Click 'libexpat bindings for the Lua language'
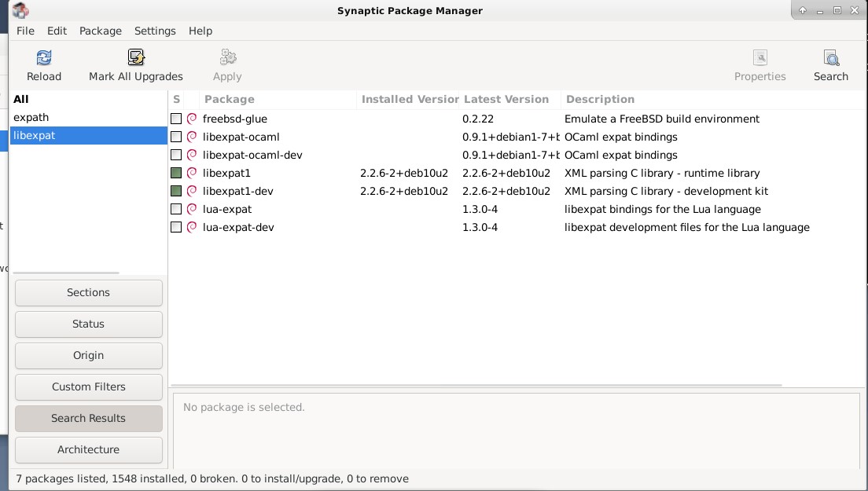This screenshot has width=868, height=491. (662, 210)
